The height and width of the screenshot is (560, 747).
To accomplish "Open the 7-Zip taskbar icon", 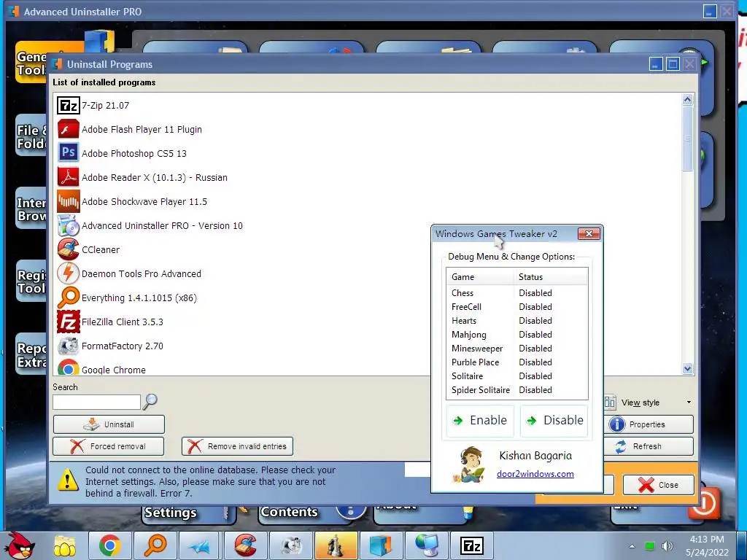I will [472, 545].
